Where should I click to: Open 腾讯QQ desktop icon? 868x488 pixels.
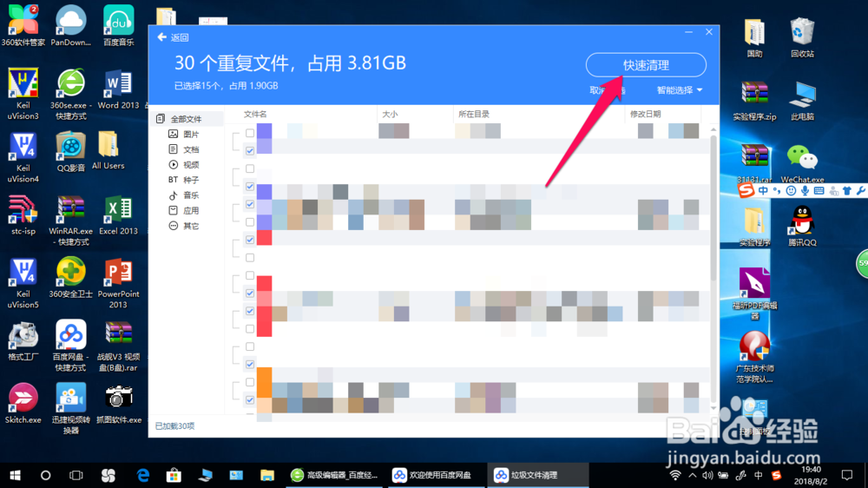pos(802,226)
